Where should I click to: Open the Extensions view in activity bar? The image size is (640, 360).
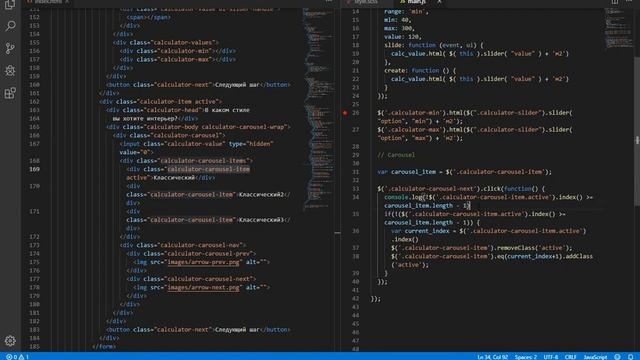click(10, 93)
